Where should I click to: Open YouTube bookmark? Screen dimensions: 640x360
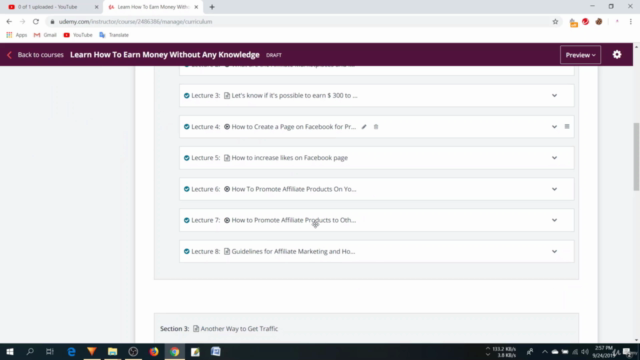pos(78,35)
